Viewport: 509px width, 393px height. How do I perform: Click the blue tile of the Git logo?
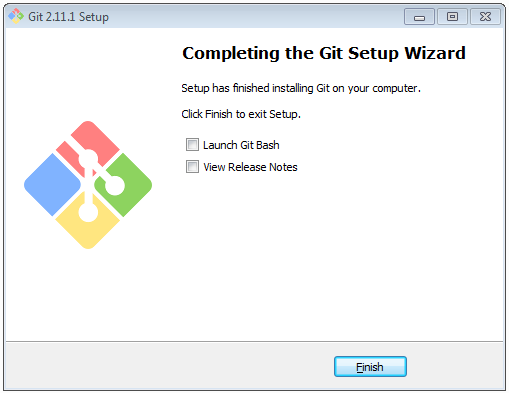pyautogui.click(x=52, y=185)
